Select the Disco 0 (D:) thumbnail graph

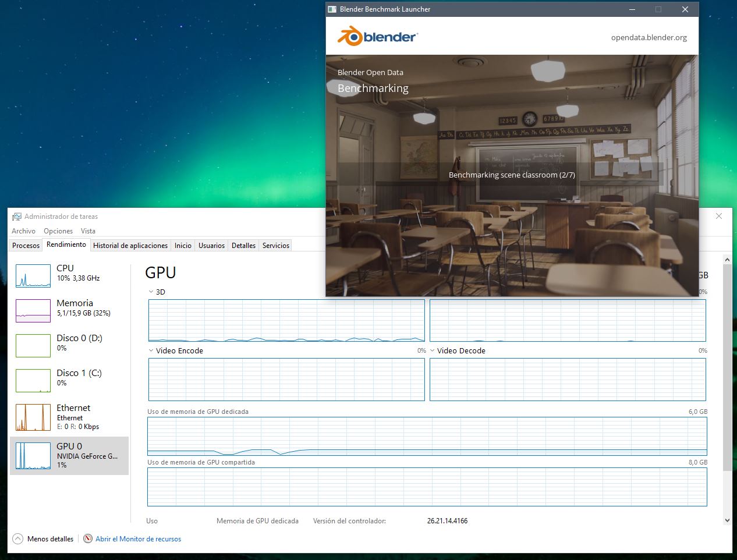33,346
